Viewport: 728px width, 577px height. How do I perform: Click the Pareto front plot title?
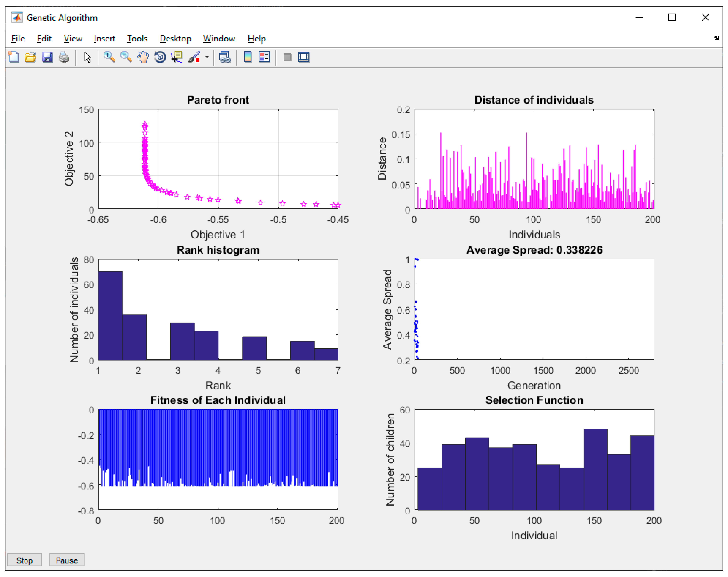click(x=218, y=100)
